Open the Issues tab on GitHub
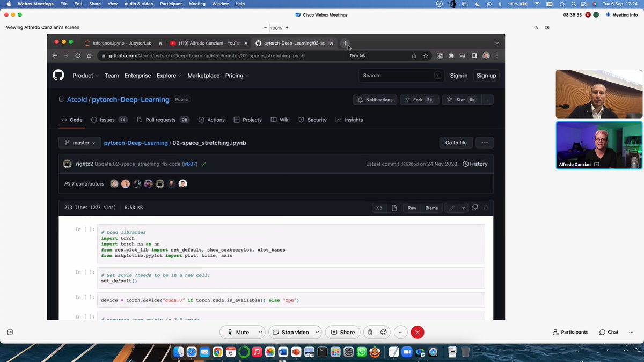 pyautogui.click(x=109, y=120)
